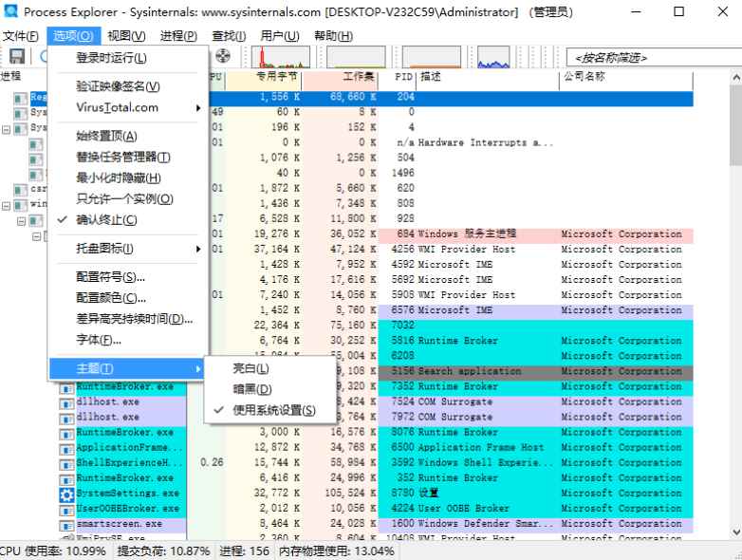Viewport: 742px width, 560px height.
Task: Expand the VirusTotal.com submenu
Action: (x=128, y=107)
